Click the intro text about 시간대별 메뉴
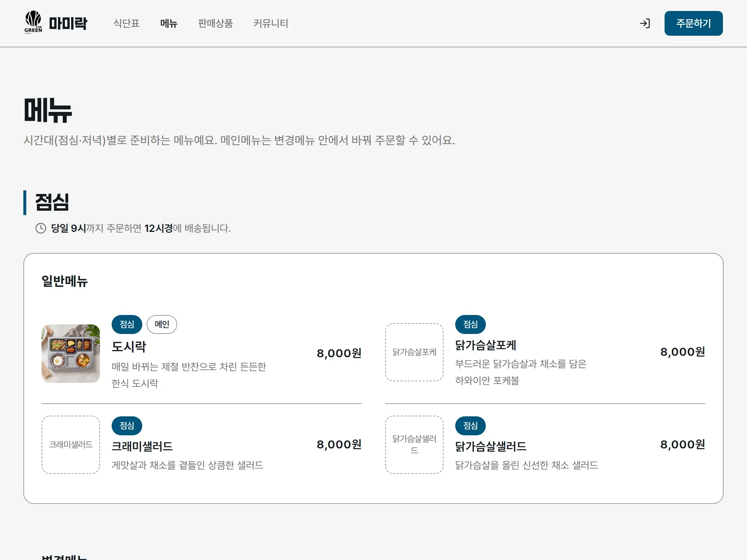Image resolution: width=747 pixels, height=560 pixels. (239, 140)
